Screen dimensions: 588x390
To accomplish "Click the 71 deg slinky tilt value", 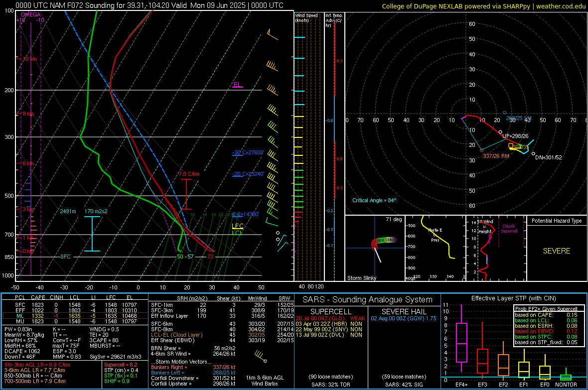I will [x=394, y=219].
